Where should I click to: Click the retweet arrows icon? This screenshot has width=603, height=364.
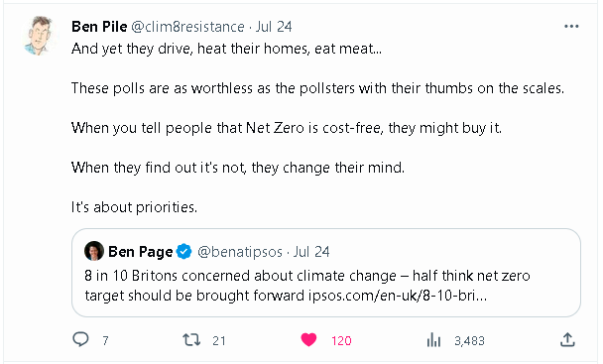click(191, 340)
